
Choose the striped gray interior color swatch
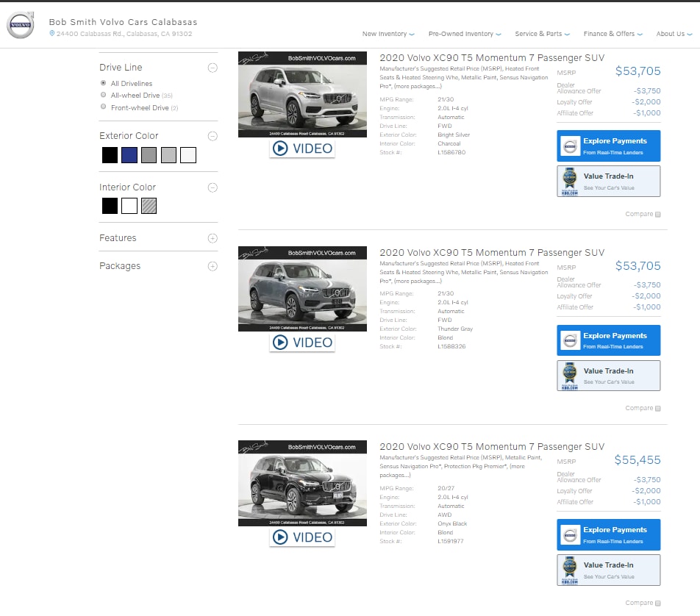point(149,206)
